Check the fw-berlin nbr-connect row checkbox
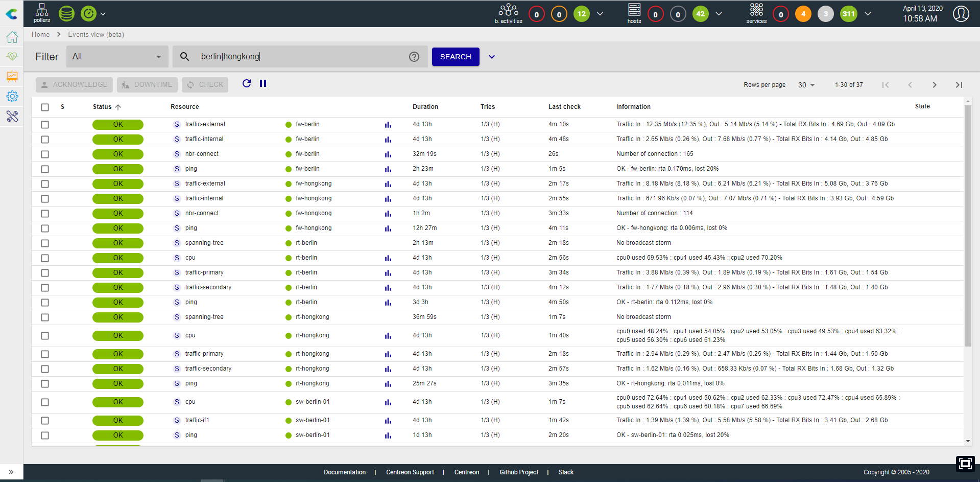The width and height of the screenshot is (980, 482). tap(45, 154)
